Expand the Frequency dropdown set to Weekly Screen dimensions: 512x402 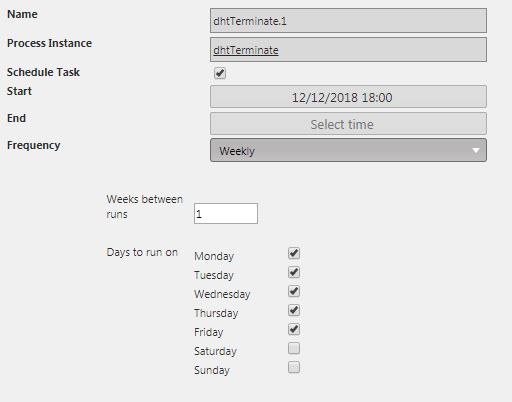tap(348, 150)
